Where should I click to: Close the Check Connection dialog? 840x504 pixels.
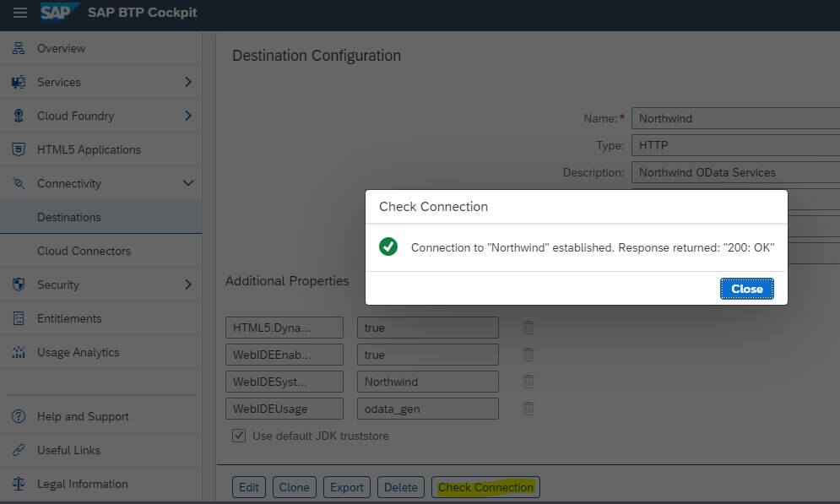747,289
